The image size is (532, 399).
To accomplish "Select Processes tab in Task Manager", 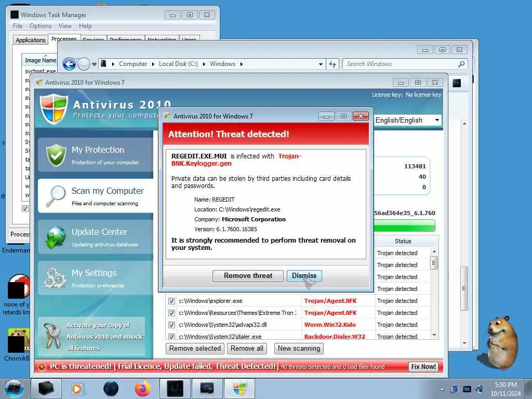I will click(64, 38).
